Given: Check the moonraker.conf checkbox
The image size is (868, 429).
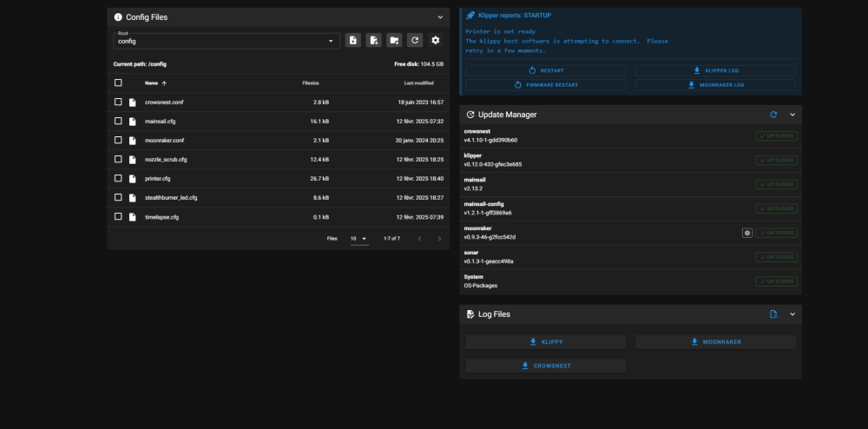Looking at the screenshot, I should pyautogui.click(x=118, y=140).
